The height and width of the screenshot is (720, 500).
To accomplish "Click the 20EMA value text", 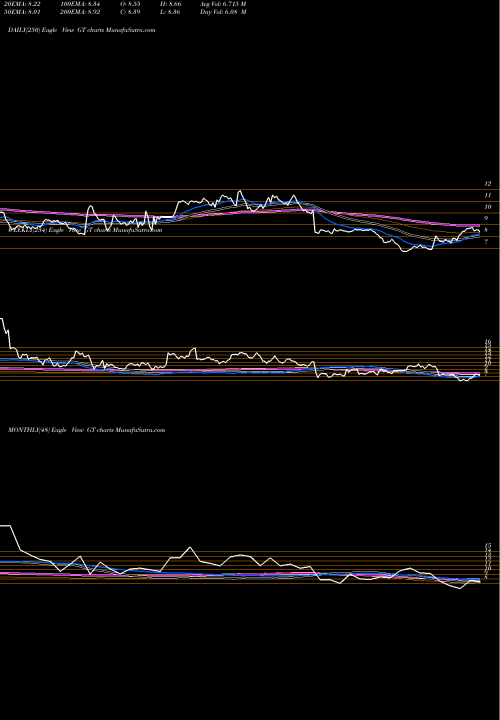I will (22, 3).
